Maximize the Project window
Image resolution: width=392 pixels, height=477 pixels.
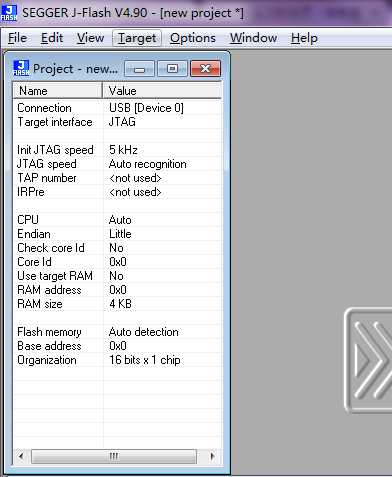tap(172, 69)
